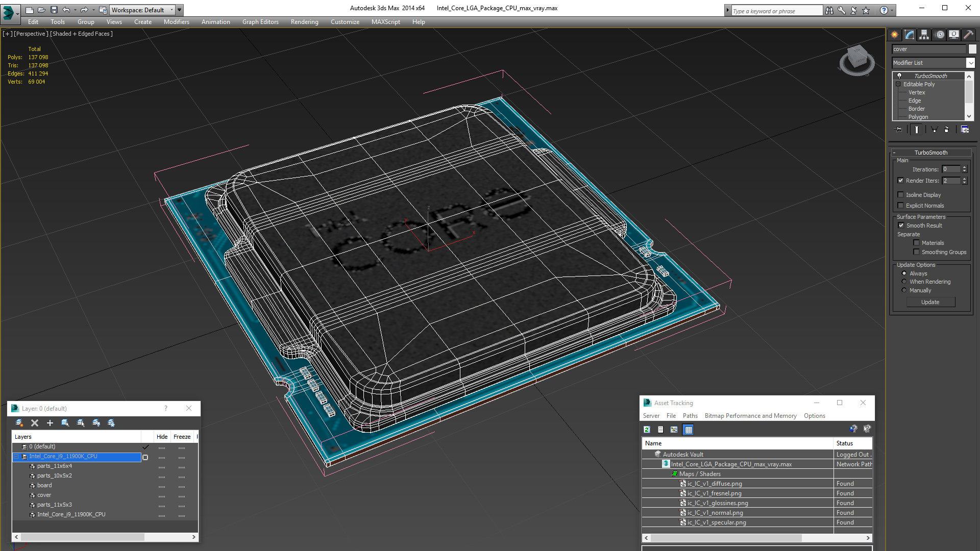Open the Modifier List dropdown
Image resolution: width=980 pixels, height=551 pixels.
click(x=970, y=63)
